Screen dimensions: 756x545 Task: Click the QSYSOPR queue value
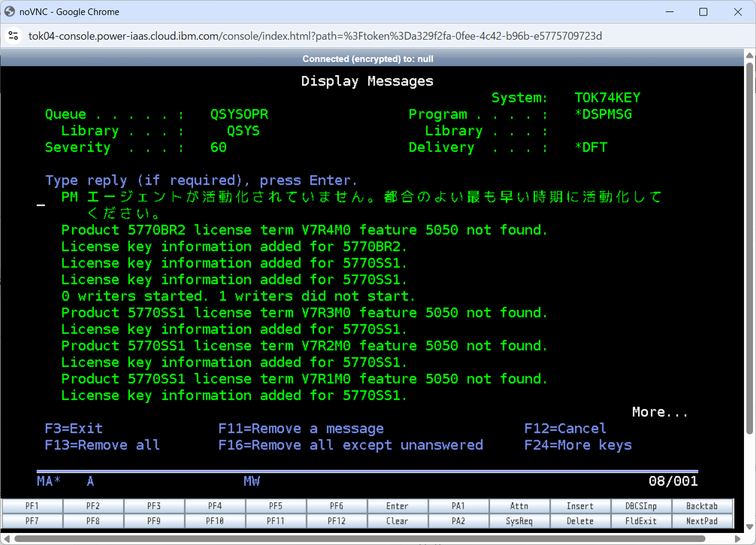point(239,114)
